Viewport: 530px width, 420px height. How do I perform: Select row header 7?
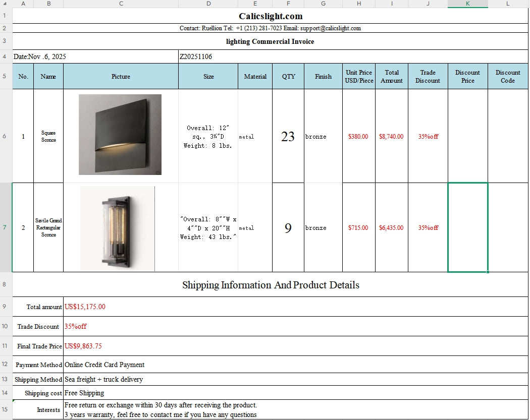pos(5,227)
